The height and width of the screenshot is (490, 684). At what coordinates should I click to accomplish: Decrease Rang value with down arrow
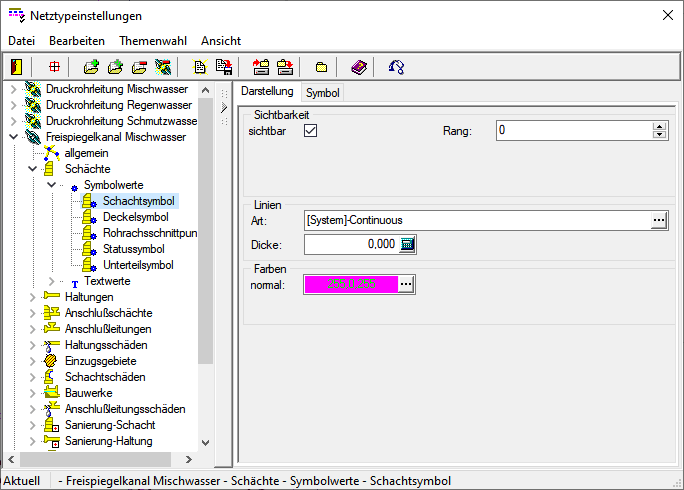point(659,136)
